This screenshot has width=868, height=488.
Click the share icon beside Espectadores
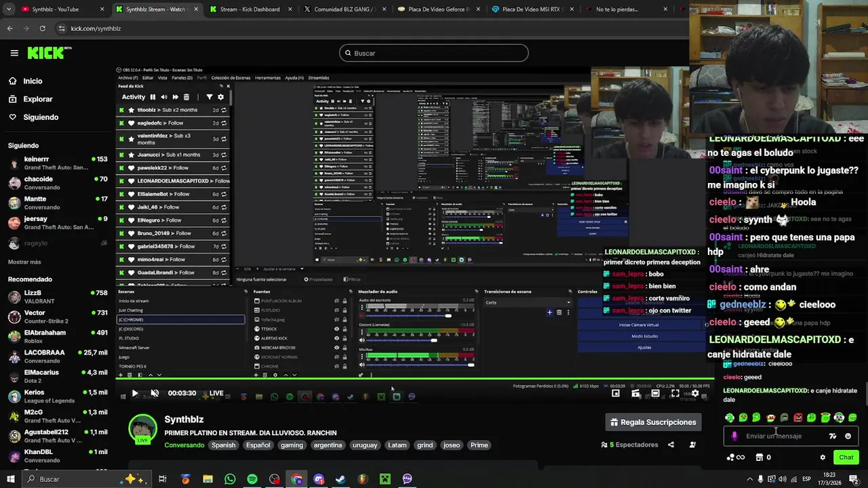point(671,445)
